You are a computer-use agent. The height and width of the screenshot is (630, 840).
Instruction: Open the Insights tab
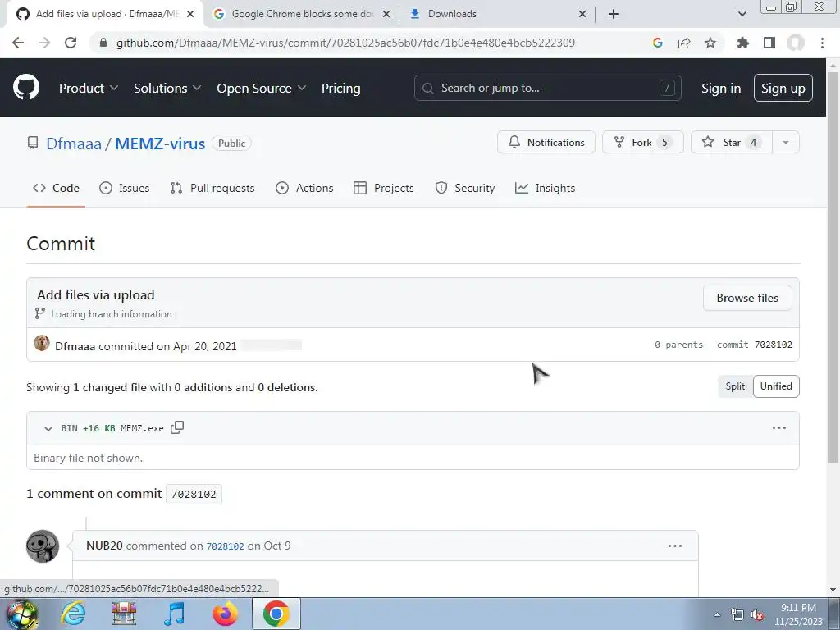(x=545, y=188)
